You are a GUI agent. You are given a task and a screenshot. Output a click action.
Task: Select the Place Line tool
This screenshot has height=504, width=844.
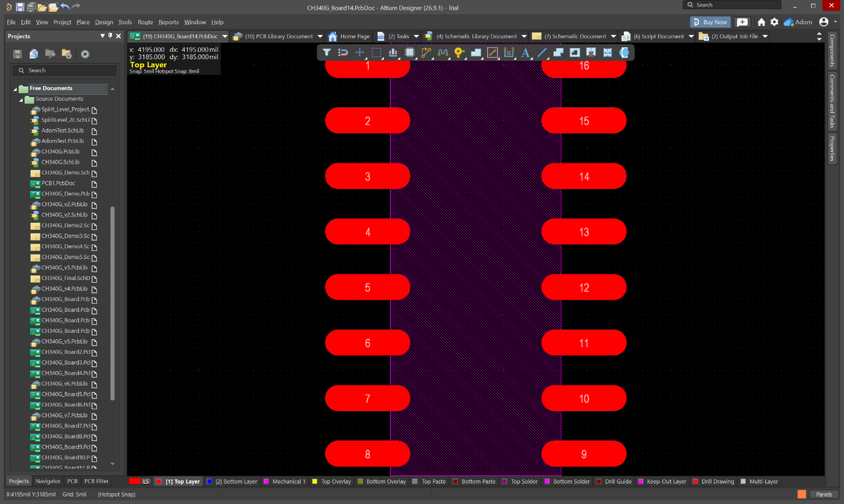[542, 52]
